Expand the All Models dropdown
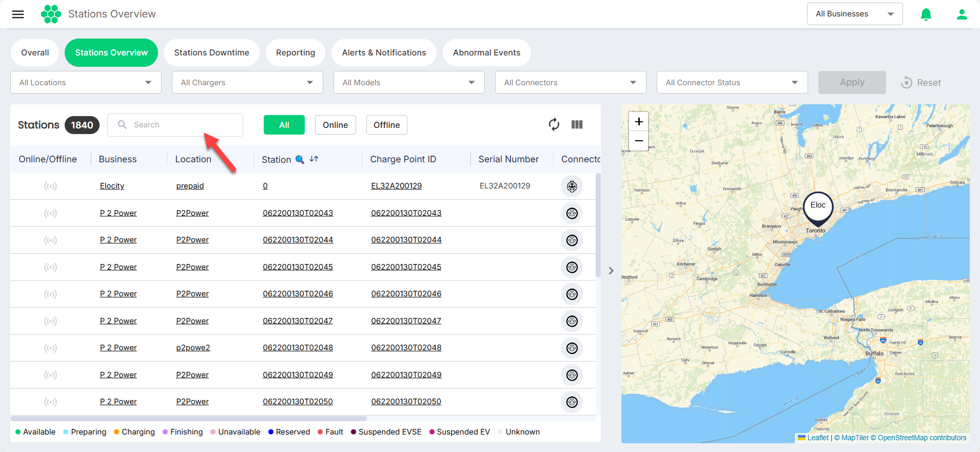Viewport: 980px width, 452px height. tap(409, 82)
